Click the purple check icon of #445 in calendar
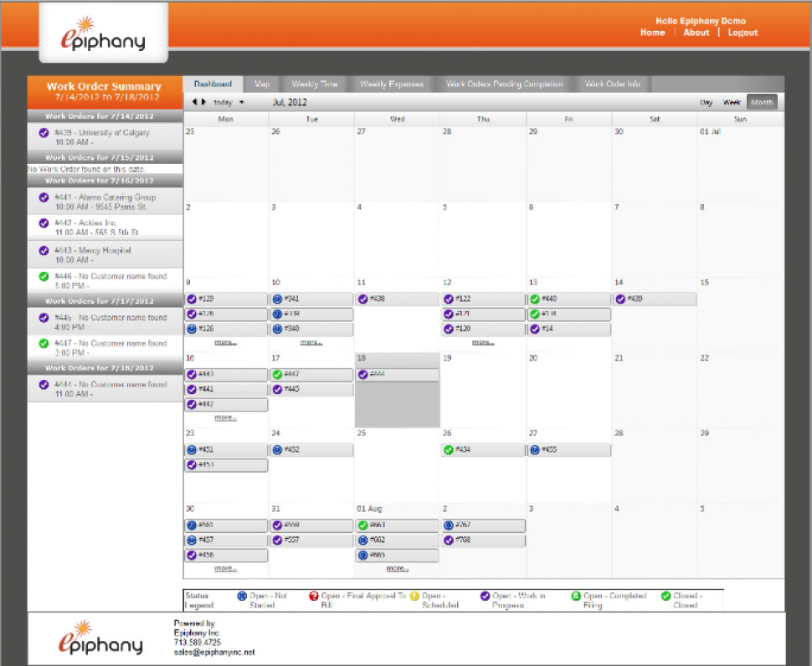The image size is (812, 666). [277, 389]
